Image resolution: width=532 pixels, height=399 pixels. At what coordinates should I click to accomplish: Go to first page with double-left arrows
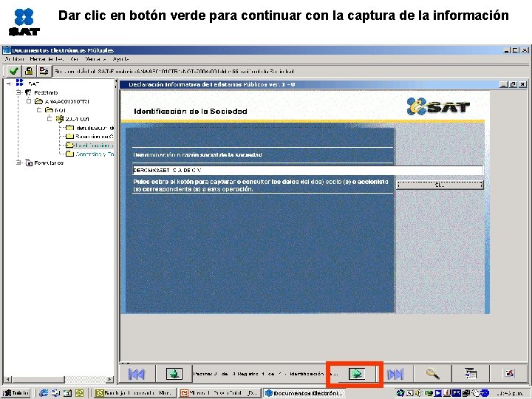(x=137, y=374)
